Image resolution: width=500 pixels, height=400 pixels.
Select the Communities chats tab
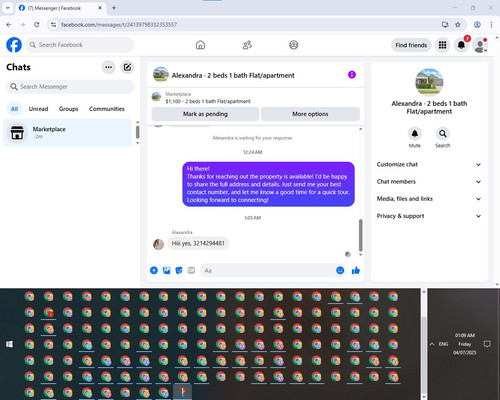tap(107, 109)
